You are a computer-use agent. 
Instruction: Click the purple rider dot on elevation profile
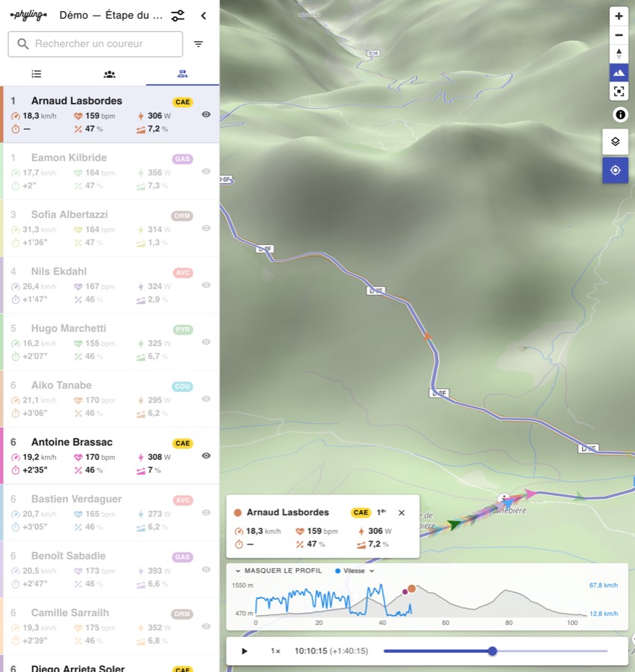404,592
